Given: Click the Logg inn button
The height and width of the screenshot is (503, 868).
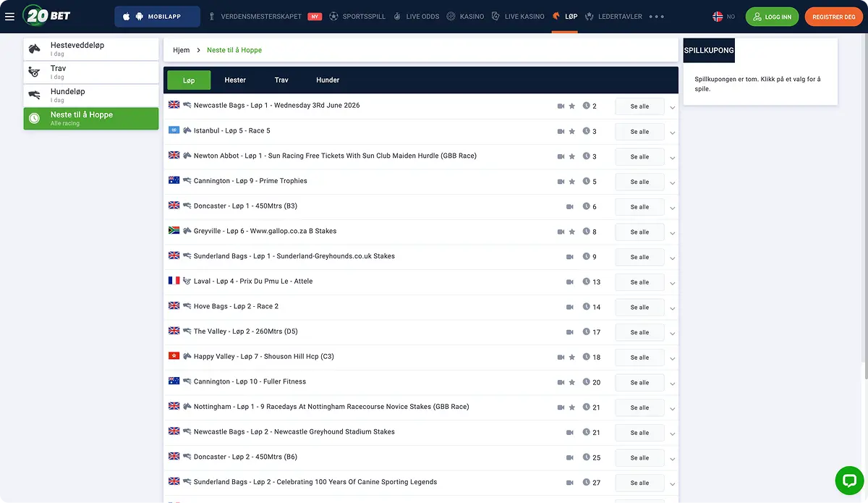Looking at the screenshot, I should 773,17.
